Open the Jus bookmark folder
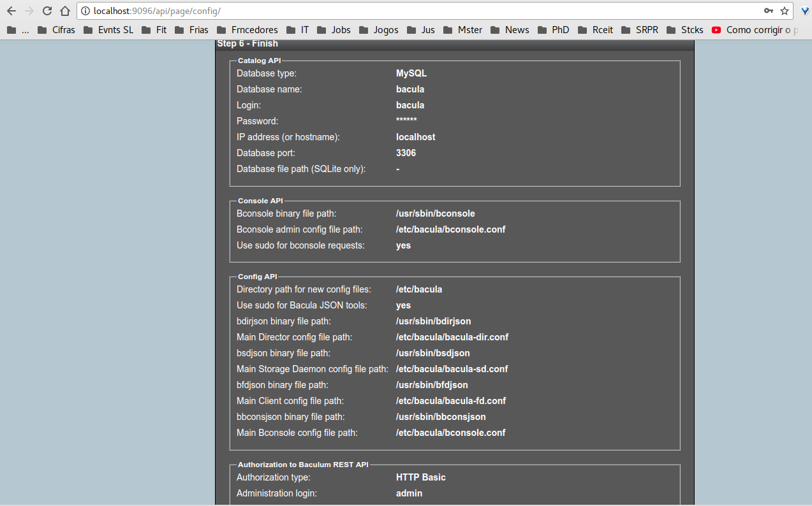812x506 pixels. (x=421, y=30)
